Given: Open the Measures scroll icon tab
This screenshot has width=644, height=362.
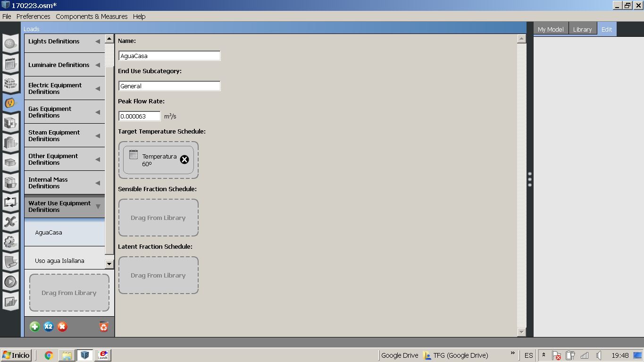Looking at the screenshot, I should (x=10, y=262).
